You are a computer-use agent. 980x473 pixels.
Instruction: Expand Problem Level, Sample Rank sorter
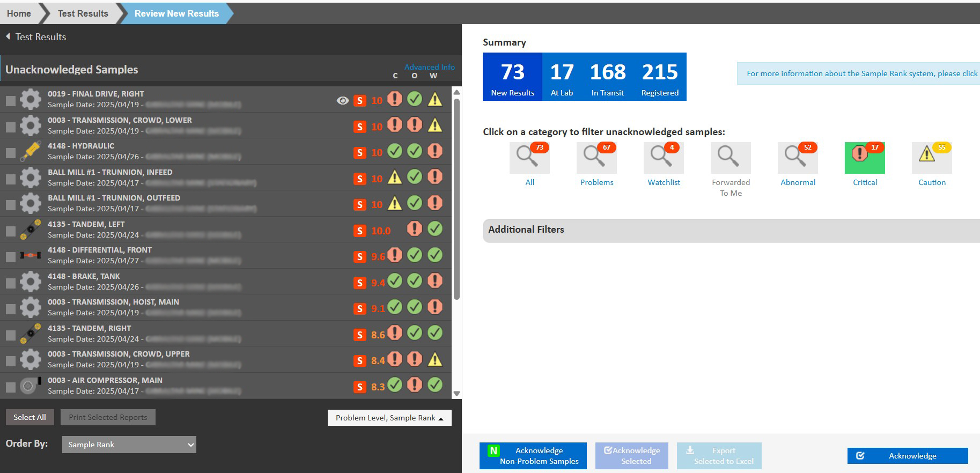point(389,418)
